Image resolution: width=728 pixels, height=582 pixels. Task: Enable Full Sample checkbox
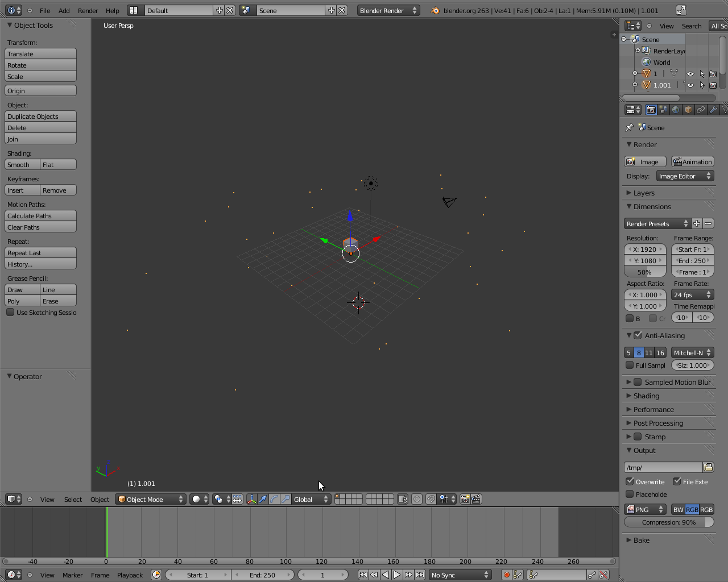point(630,365)
